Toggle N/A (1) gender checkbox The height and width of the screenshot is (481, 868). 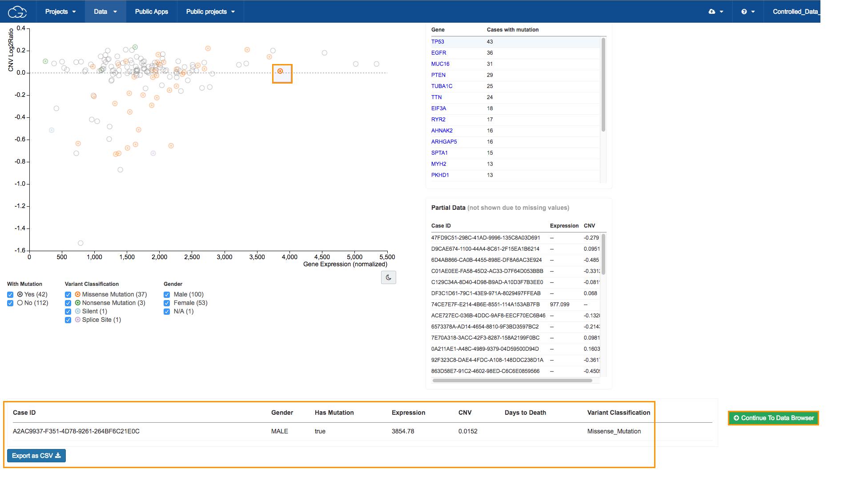click(x=167, y=312)
